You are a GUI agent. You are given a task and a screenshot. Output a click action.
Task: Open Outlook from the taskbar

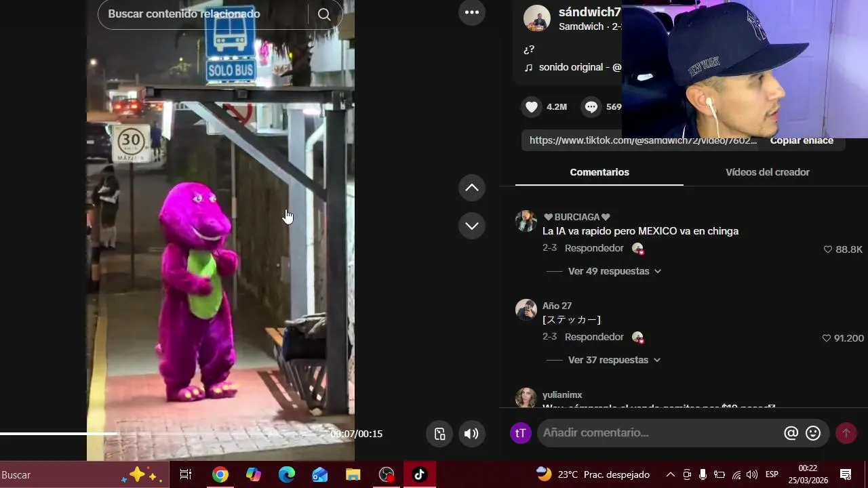point(320,475)
